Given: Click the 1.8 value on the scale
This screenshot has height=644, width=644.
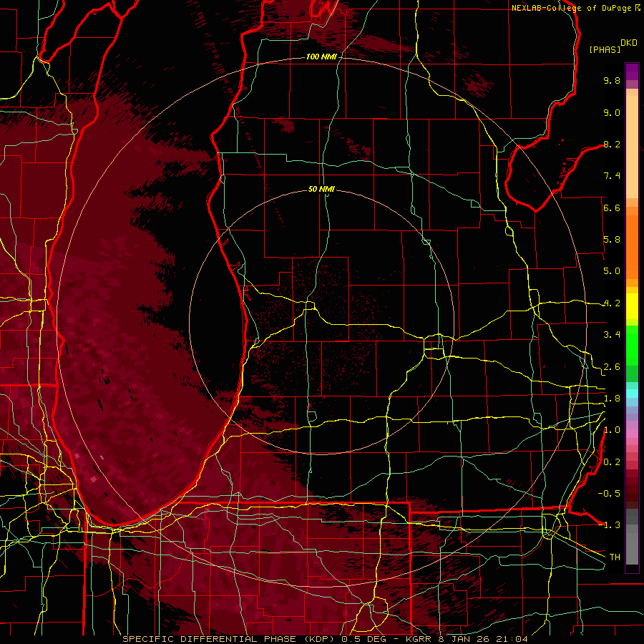Looking at the screenshot, I should tap(612, 399).
